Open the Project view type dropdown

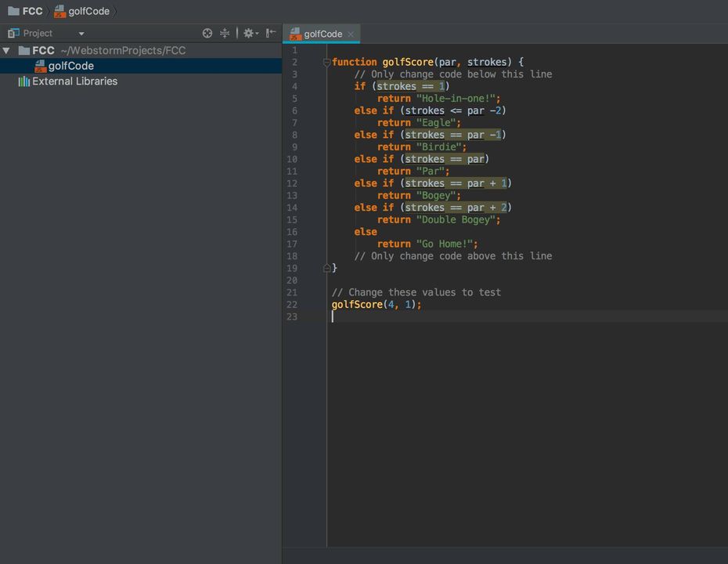(x=81, y=34)
